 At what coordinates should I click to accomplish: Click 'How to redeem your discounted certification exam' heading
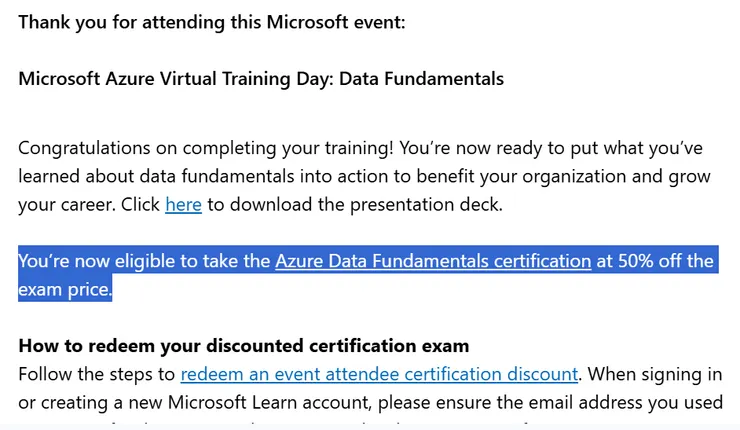tap(243, 347)
